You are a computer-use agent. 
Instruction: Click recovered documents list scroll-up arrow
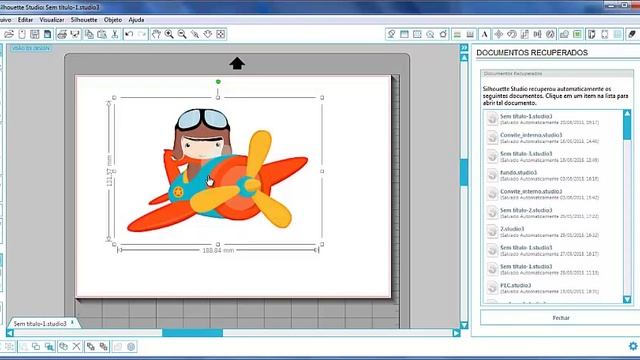click(627, 113)
